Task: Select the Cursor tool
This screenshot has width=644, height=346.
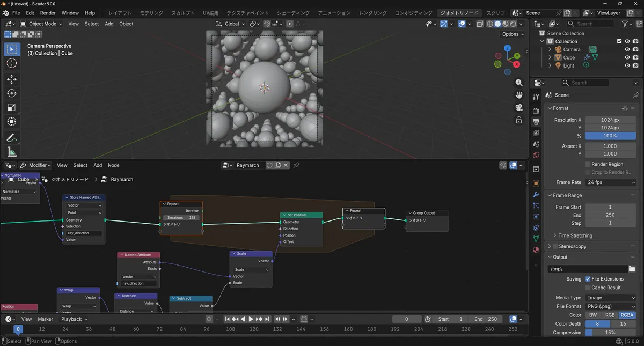Action: point(12,63)
